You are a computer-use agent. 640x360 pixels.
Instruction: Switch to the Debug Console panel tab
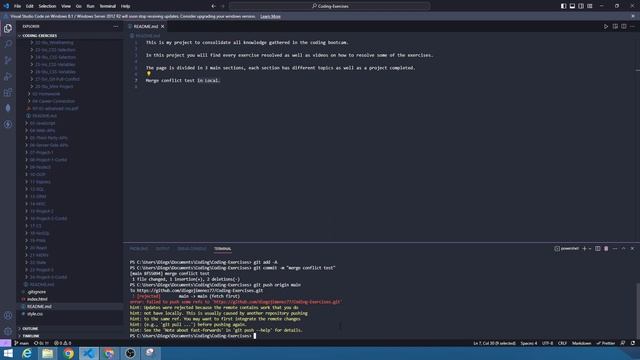pyautogui.click(x=192, y=249)
